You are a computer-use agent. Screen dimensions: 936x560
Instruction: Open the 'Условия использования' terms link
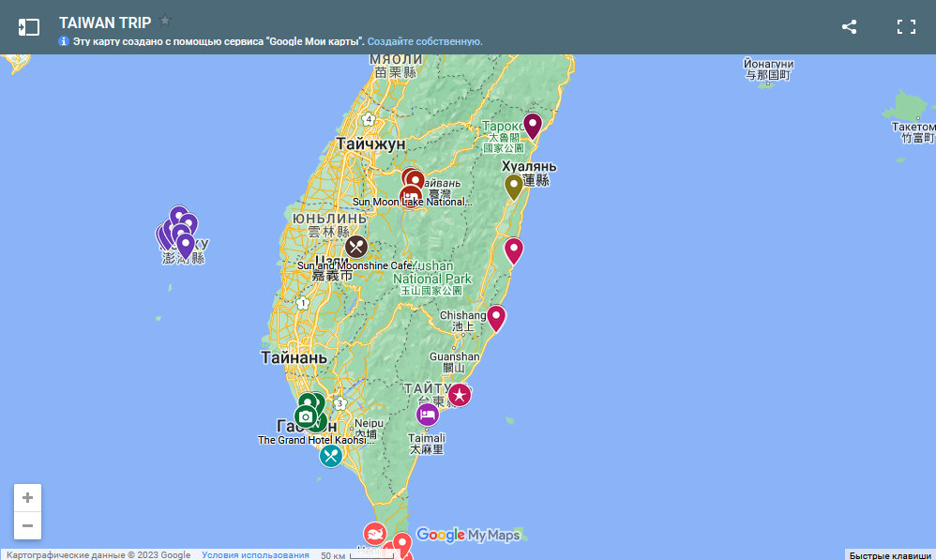tap(255, 554)
